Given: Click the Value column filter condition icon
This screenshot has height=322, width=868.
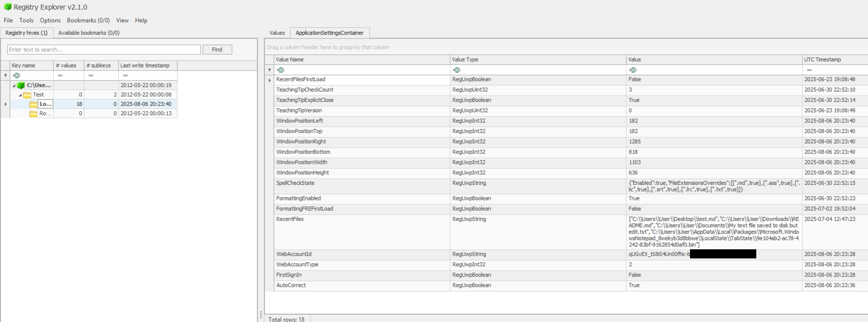Looking at the screenshot, I should [633, 70].
